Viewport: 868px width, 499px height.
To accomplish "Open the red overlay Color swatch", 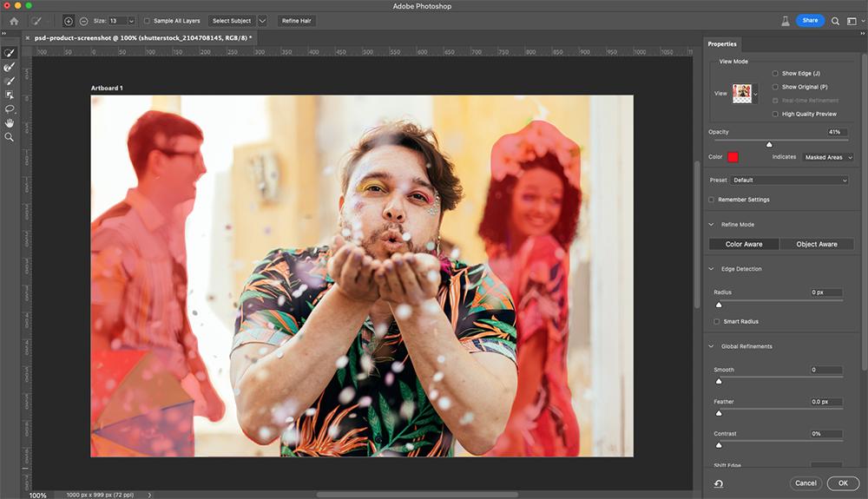I will click(733, 157).
